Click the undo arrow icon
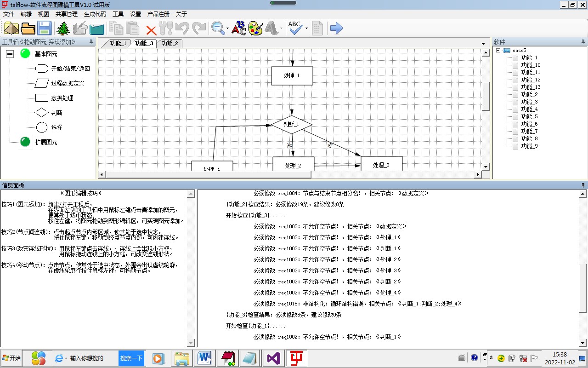588x368 pixels. (x=182, y=29)
